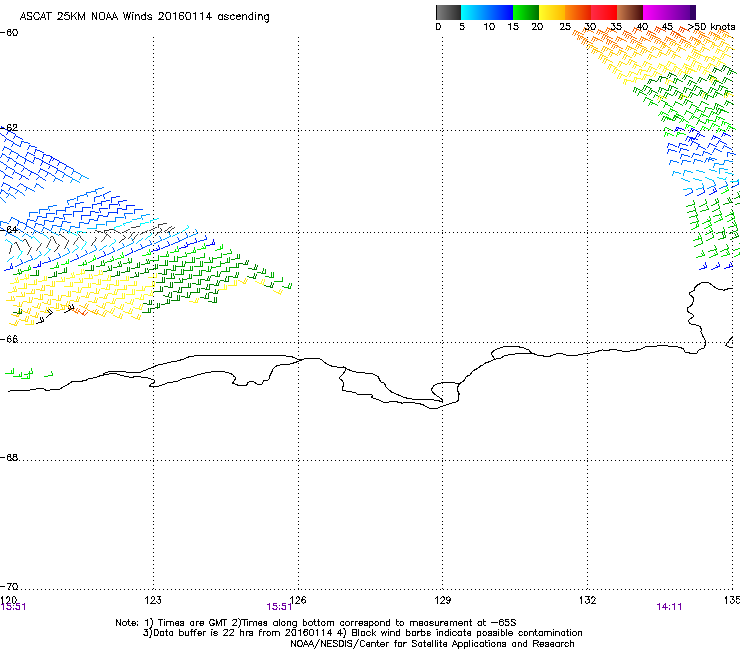Click the latitude label -70
Image resolution: width=740 pixels, height=650 pixels.
click(10, 586)
